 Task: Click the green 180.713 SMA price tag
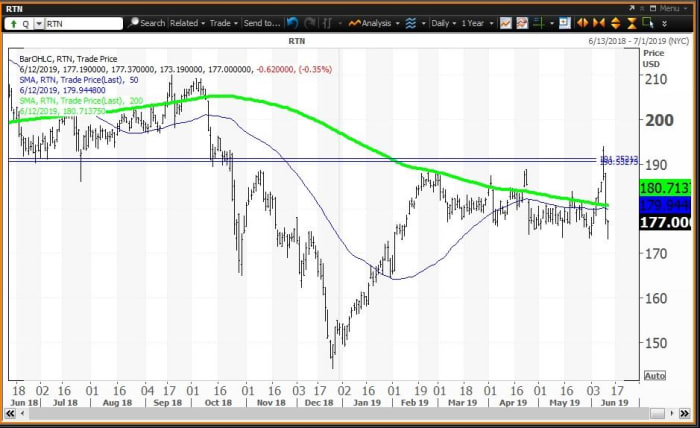coord(665,188)
